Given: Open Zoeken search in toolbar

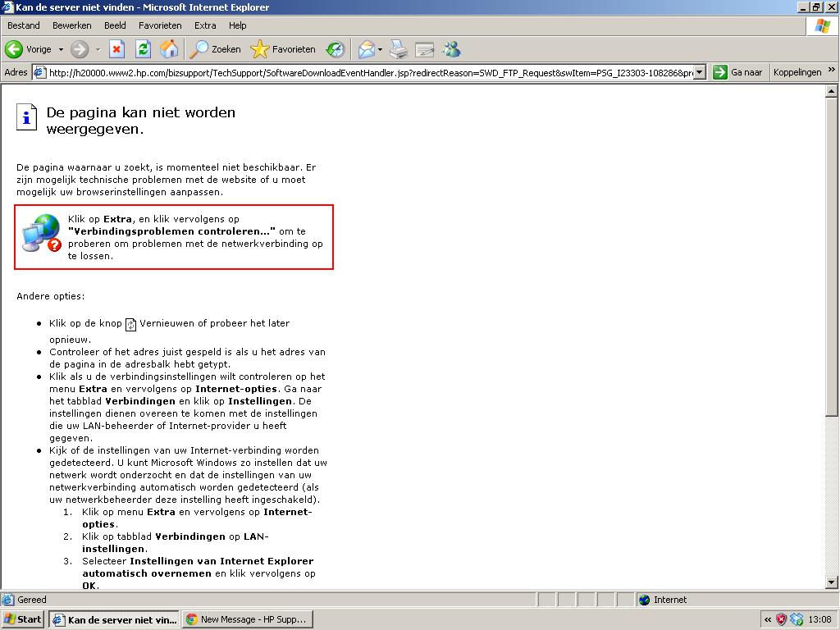Looking at the screenshot, I should tap(216, 49).
